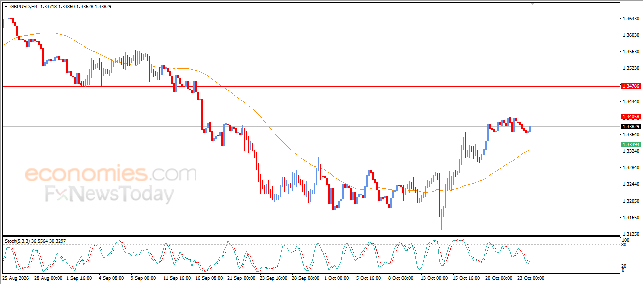
Task: Click the 1.36430 price axis label
Action: coord(631,19)
